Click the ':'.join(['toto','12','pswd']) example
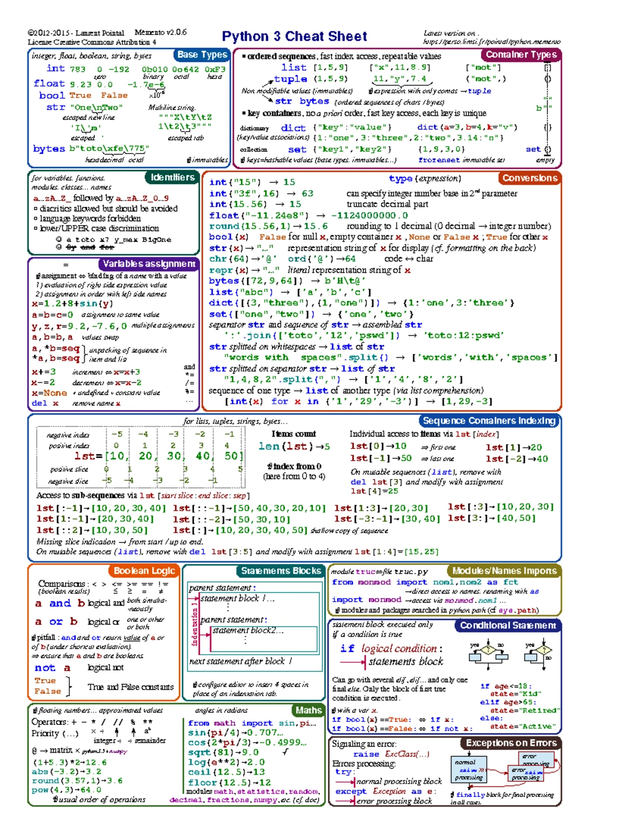 pos(364,336)
